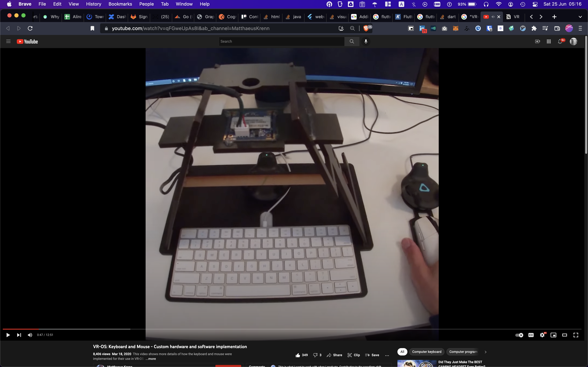This screenshot has height=367, width=588.
Task: Click the Share button
Action: point(334,355)
